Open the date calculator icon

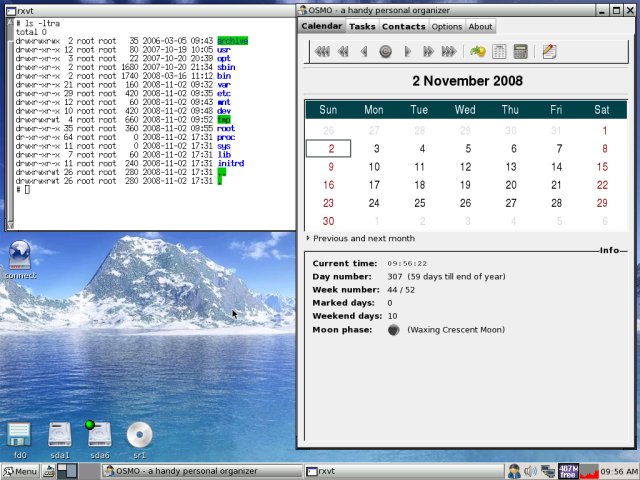coord(520,51)
